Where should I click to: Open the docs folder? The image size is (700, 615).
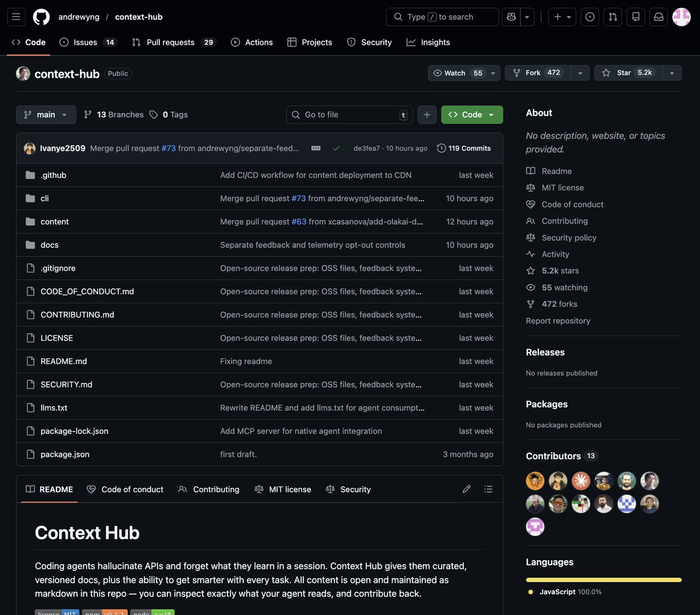pos(50,245)
